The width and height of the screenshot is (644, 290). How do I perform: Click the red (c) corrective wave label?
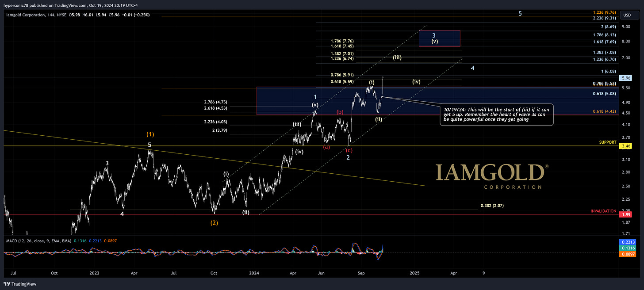click(x=349, y=150)
